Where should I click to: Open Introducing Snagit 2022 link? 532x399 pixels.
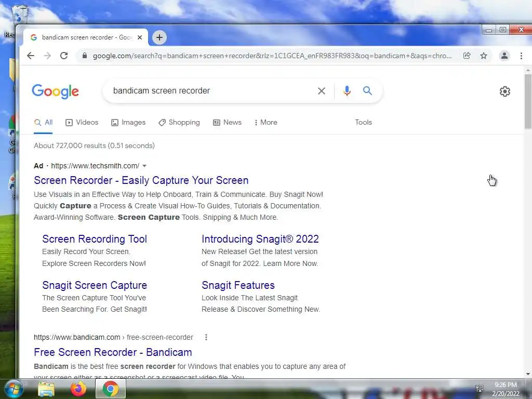pyautogui.click(x=260, y=239)
